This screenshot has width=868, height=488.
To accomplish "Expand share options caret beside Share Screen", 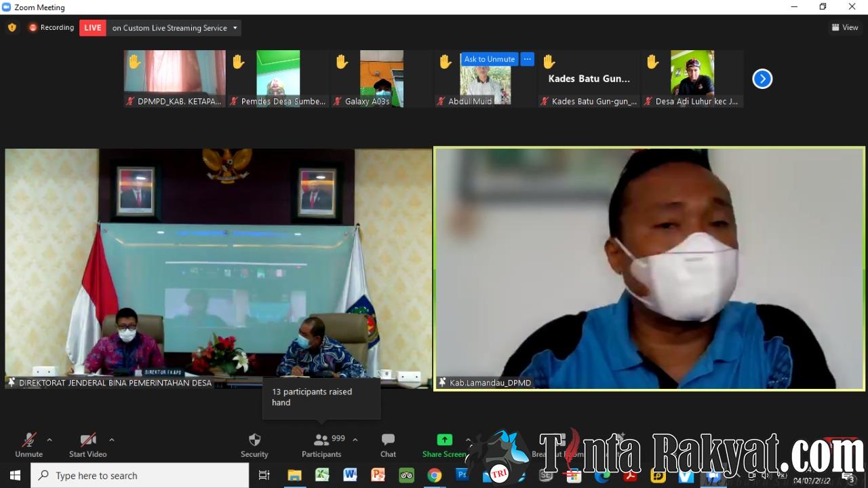I will [x=468, y=440].
